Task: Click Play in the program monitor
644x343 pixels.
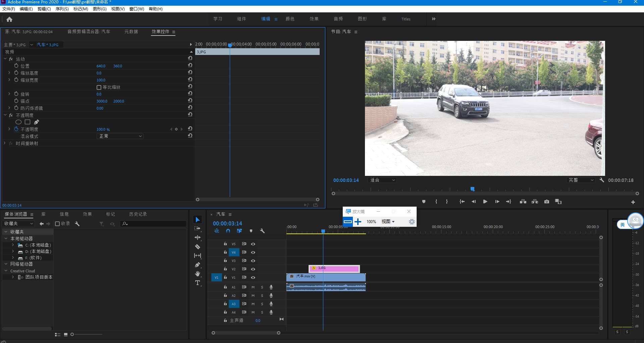Action: (x=485, y=202)
